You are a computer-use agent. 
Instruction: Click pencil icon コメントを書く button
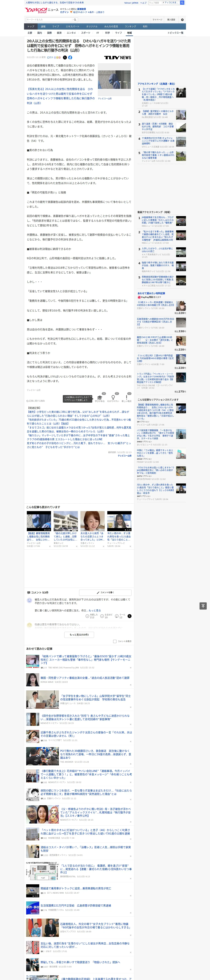tap(105, 592)
